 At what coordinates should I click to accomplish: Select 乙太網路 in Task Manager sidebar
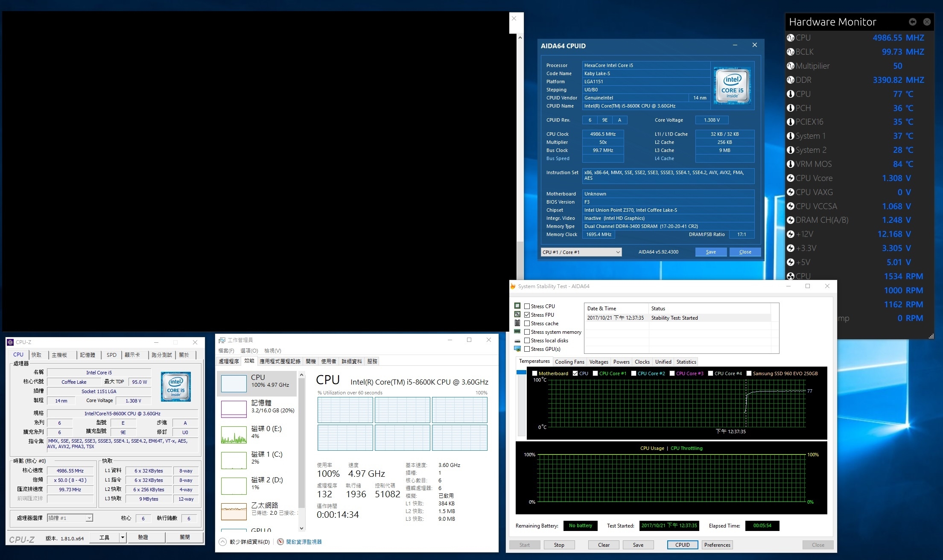click(x=258, y=511)
